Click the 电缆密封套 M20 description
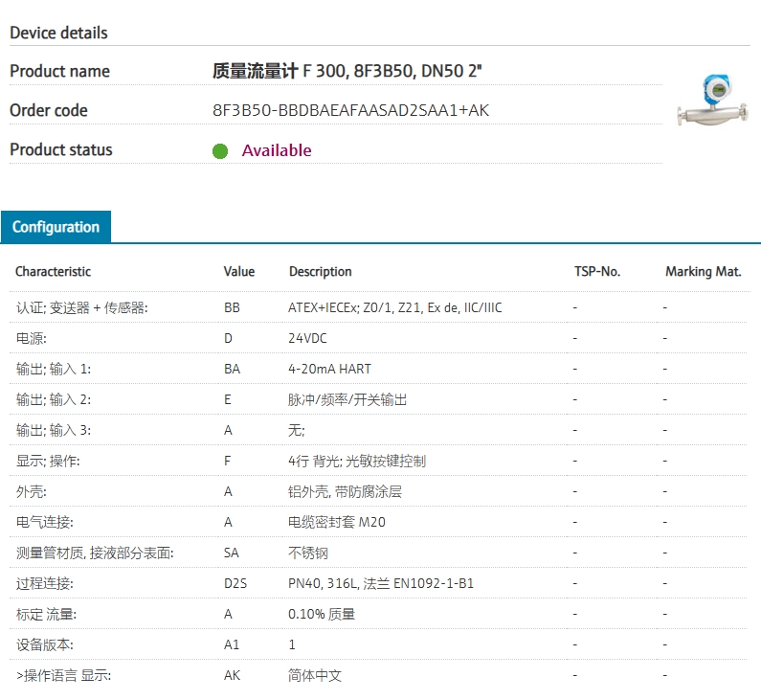 point(337,522)
